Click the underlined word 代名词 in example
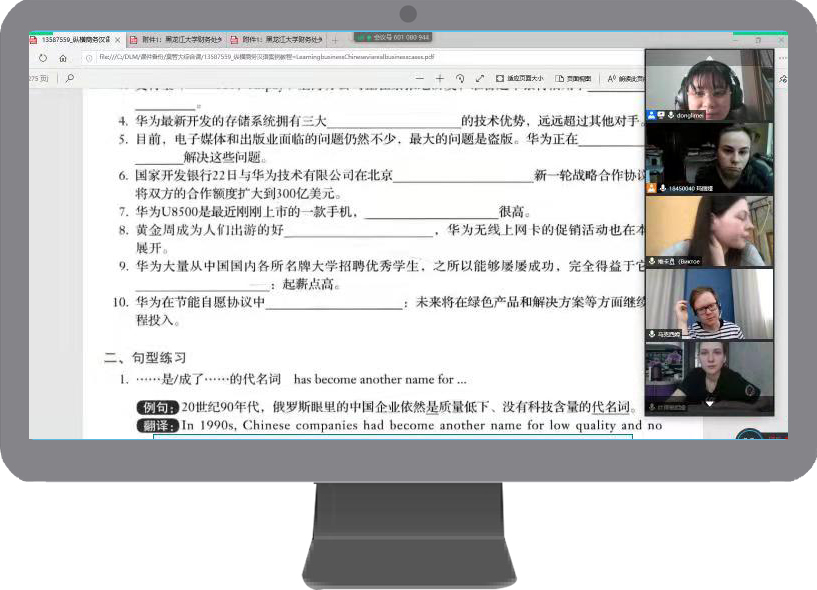The image size is (817, 590). pyautogui.click(x=612, y=407)
